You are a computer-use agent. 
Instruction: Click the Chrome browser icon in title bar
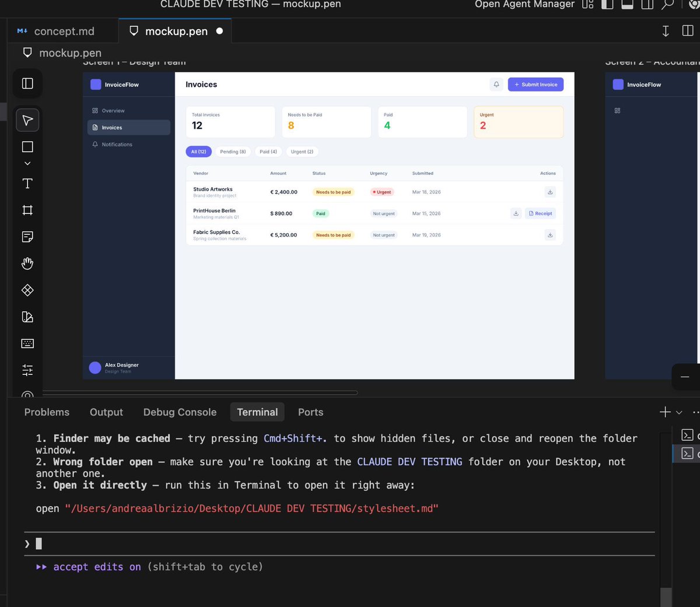tap(694, 4)
